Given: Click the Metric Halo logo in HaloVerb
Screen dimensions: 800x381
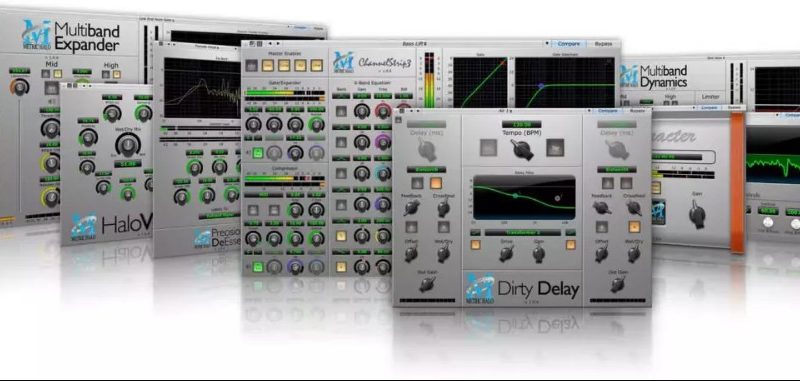Looking at the screenshot, I should click(84, 227).
